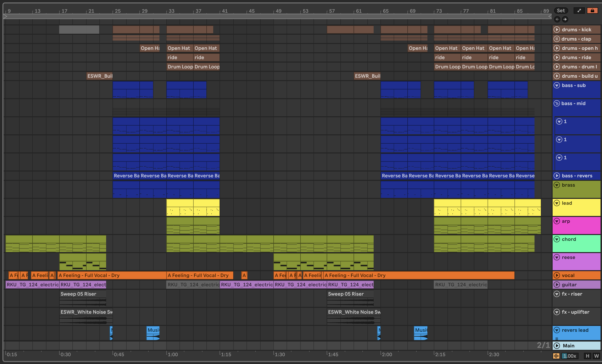Unfold the vocal track
This screenshot has height=364, width=602.
(x=557, y=275)
